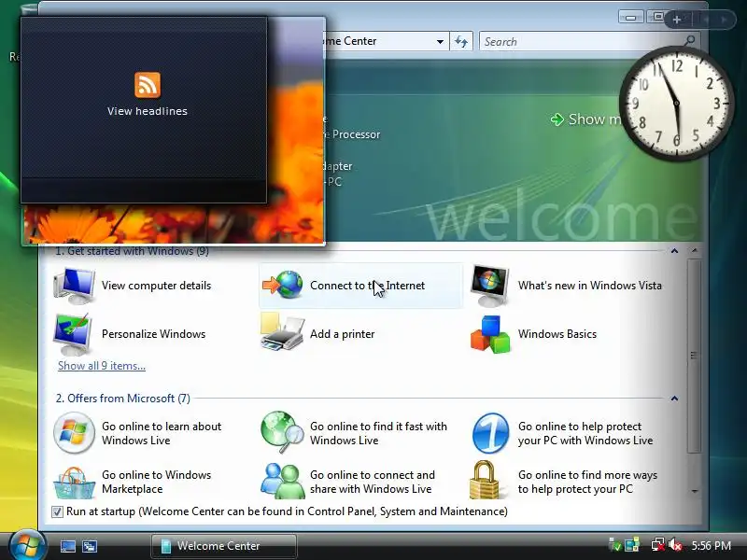
Task: Click the 1. Get started with Windows (9) heading
Action: pos(133,251)
